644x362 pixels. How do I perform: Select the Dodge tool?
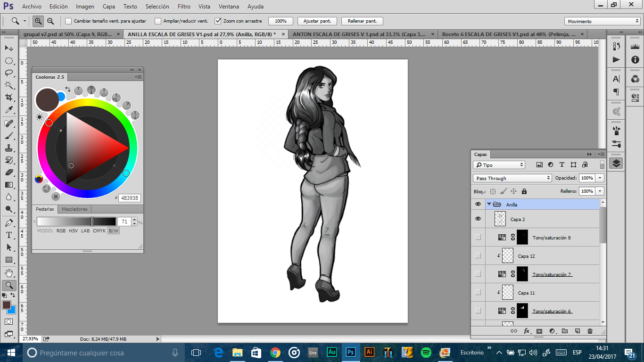pyautogui.click(x=9, y=209)
